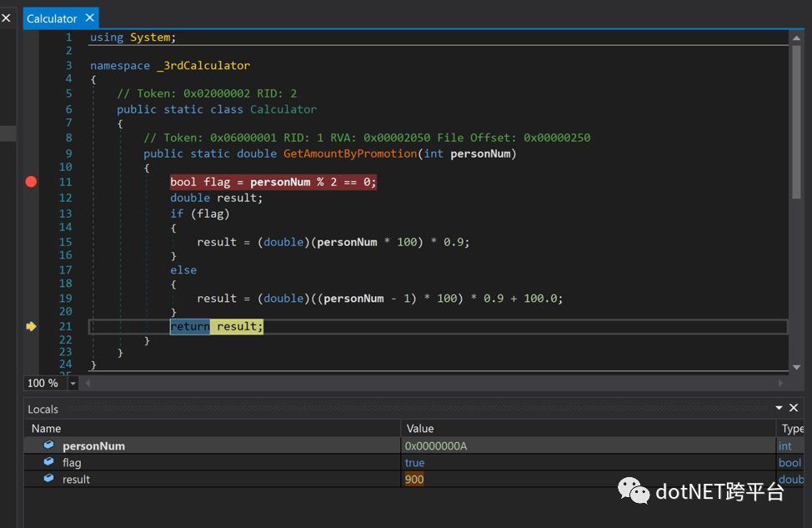
Task: Select the flag value true
Action: coord(415,463)
